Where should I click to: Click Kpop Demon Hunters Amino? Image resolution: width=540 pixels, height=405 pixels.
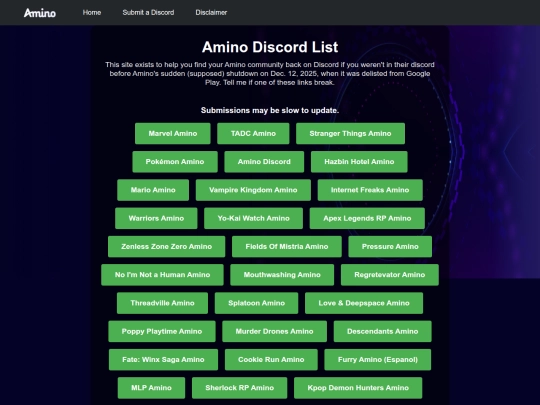(x=358, y=388)
